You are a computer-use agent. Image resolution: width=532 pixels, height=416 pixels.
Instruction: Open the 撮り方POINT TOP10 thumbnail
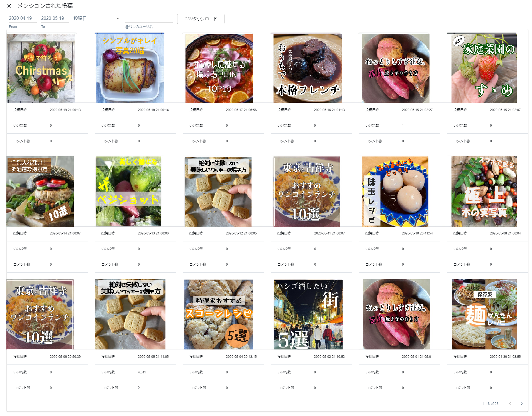pyautogui.click(x=219, y=68)
